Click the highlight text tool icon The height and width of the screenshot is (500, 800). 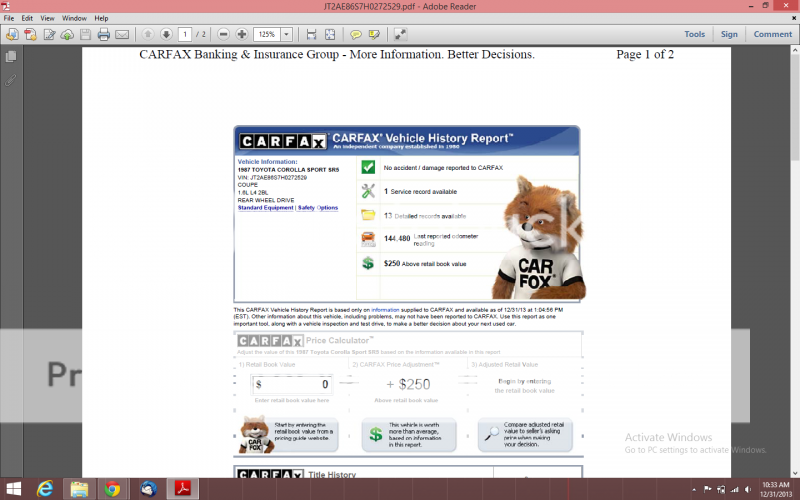pyautogui.click(x=373, y=34)
